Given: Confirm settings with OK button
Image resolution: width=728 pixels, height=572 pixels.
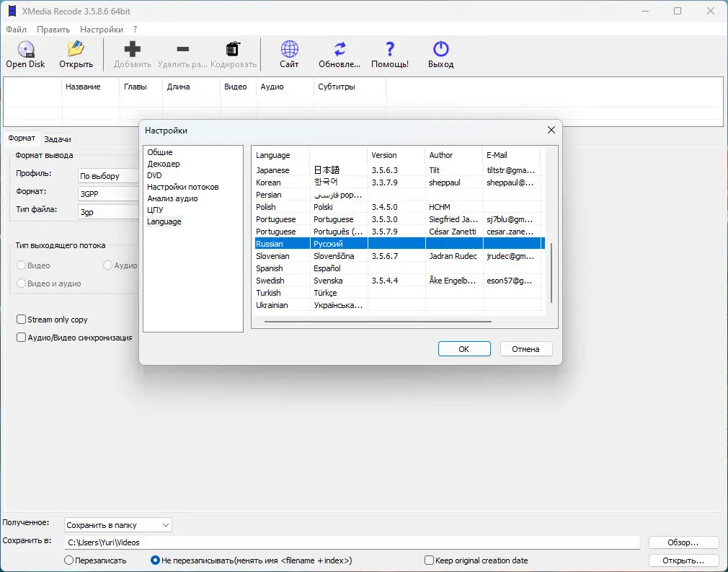Looking at the screenshot, I should pos(464,349).
